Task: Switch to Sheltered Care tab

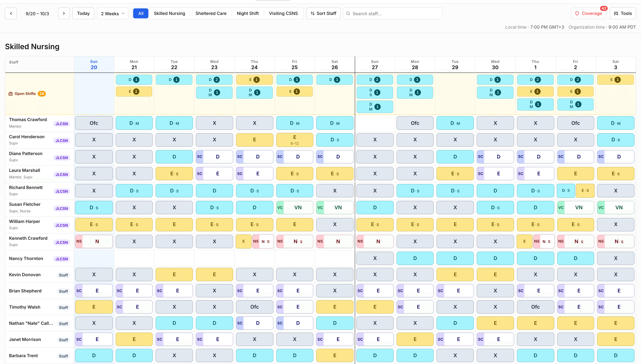Action: click(211, 14)
